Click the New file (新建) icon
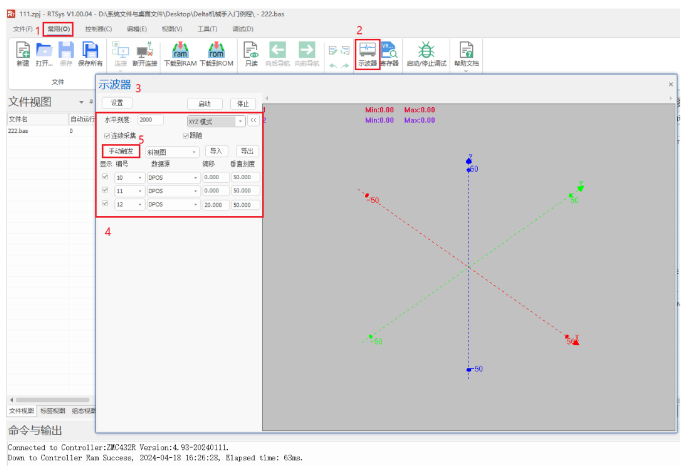 pos(23,50)
